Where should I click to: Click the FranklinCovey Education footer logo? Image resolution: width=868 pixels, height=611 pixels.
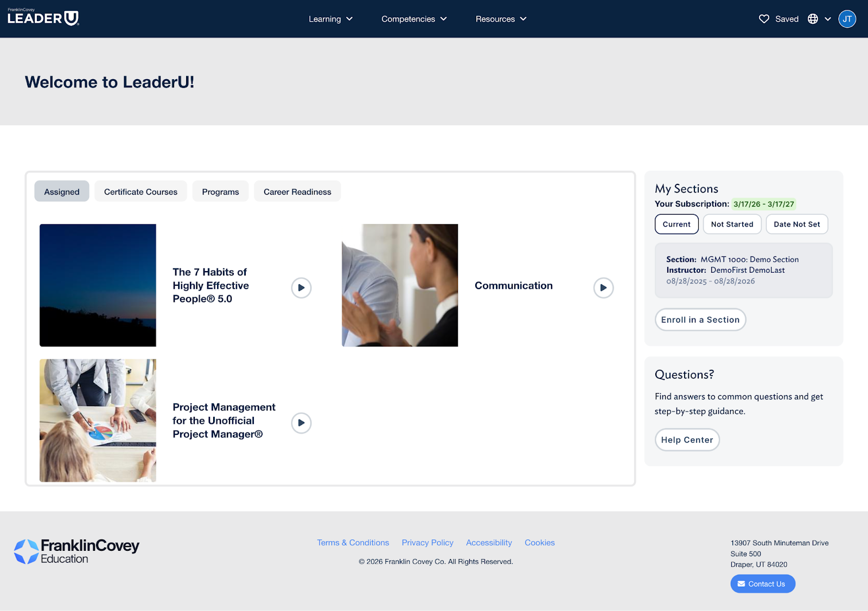tap(76, 551)
